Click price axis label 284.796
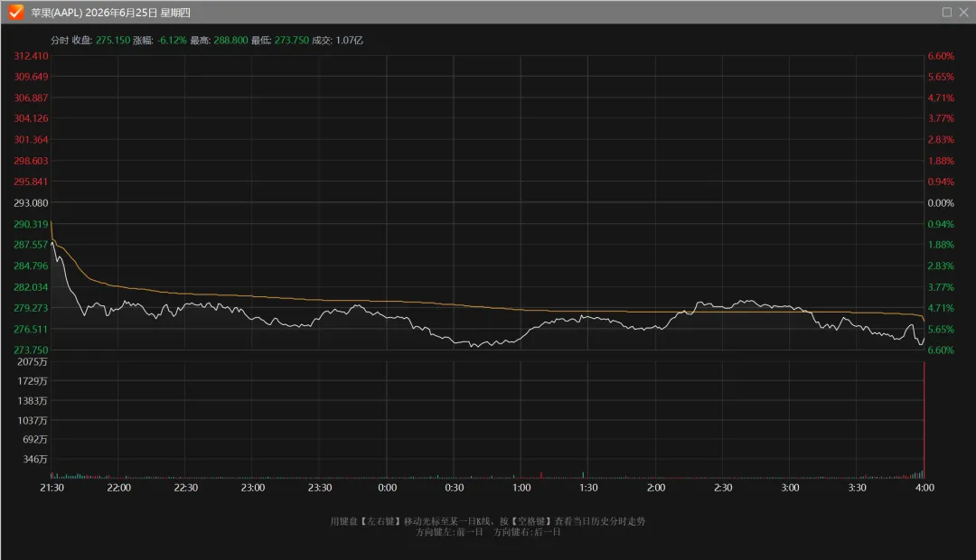The height and width of the screenshot is (560, 976). 31,266
